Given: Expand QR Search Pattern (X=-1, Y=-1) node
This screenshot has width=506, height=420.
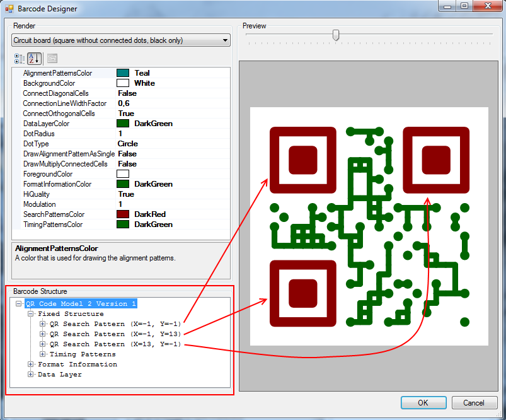Looking at the screenshot, I should tap(42, 324).
